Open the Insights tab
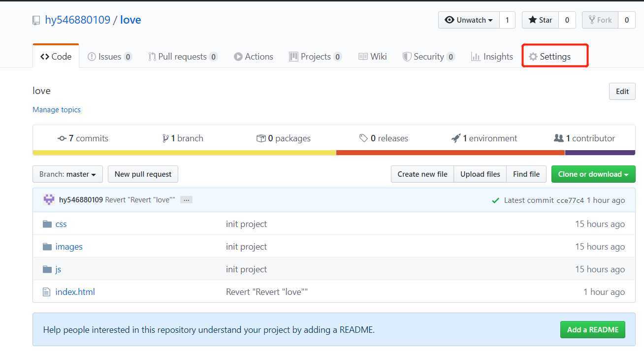Image resolution: width=644 pixels, height=353 pixels. click(x=492, y=57)
